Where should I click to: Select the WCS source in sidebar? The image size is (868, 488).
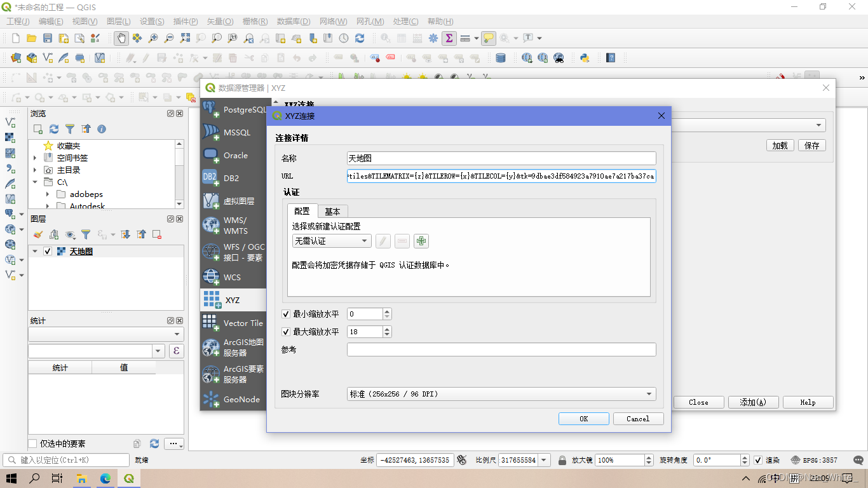[234, 277]
